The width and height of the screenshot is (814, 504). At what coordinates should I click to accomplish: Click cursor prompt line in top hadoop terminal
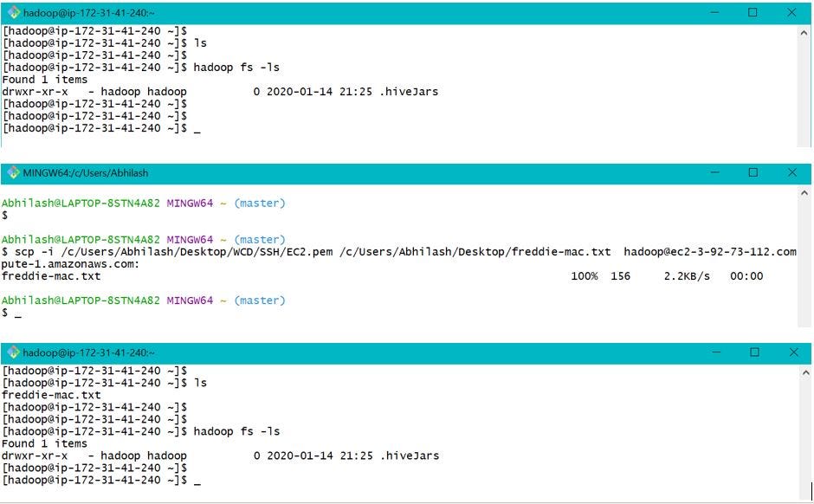pos(101,128)
